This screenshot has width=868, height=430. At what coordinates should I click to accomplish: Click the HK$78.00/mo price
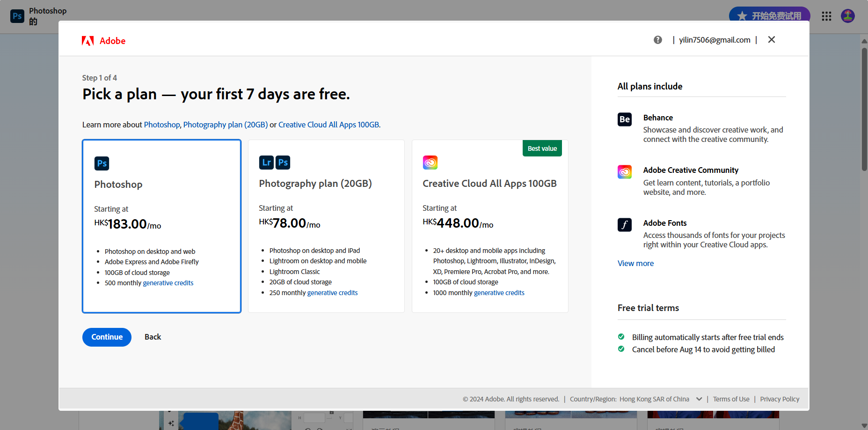290,223
